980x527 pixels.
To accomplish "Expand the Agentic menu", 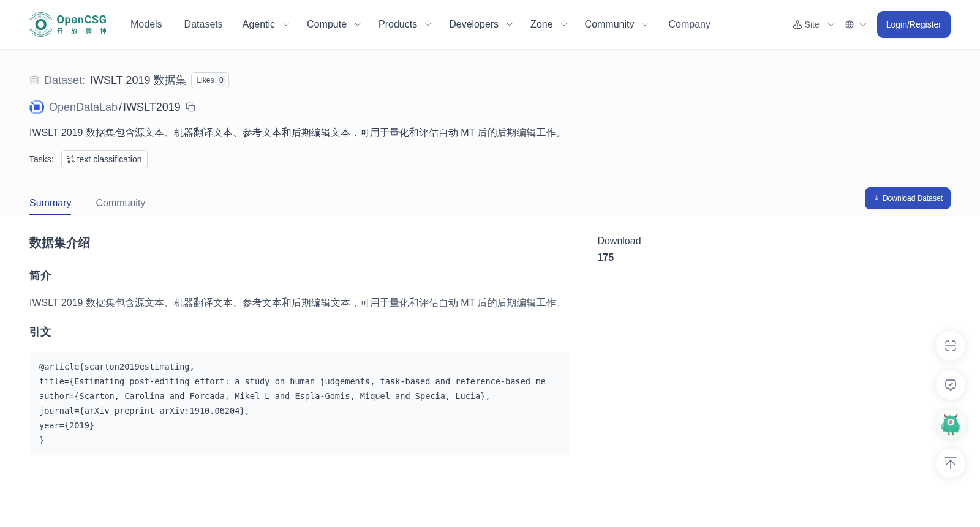I will pyautogui.click(x=266, y=24).
